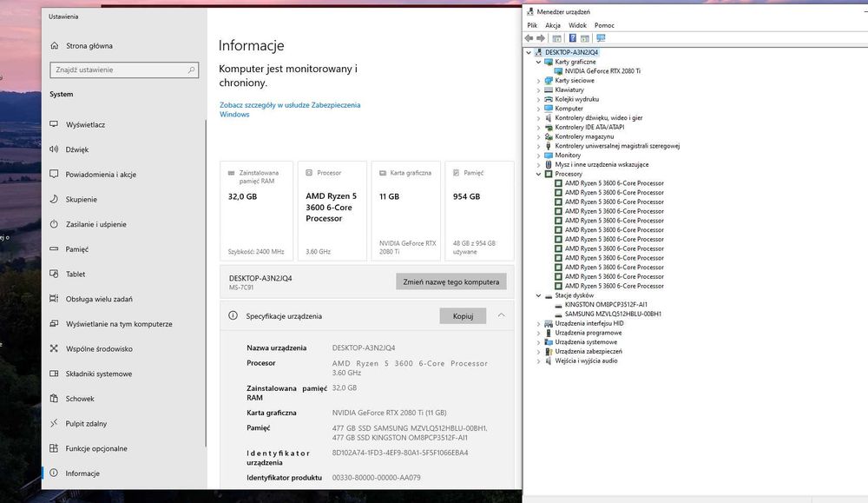Expand Wejścia i wyjścia audio node
Screen dimensions: 868x503
click(x=538, y=361)
